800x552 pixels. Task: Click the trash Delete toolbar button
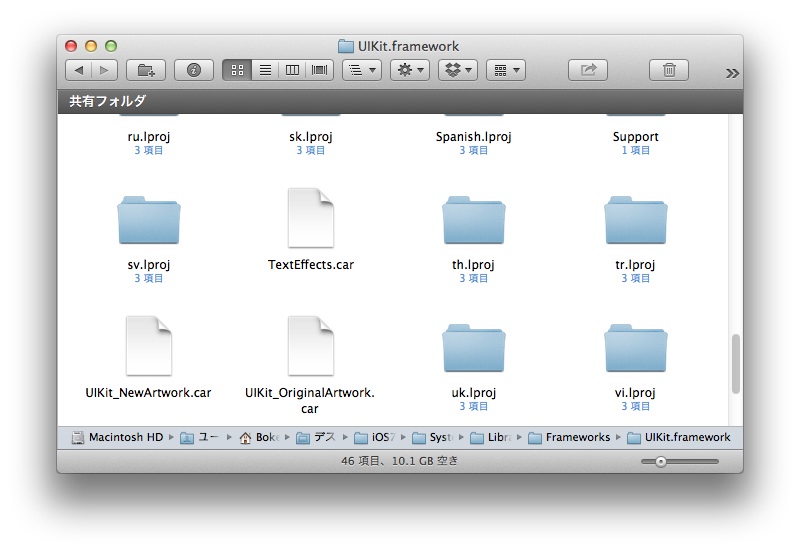click(669, 70)
